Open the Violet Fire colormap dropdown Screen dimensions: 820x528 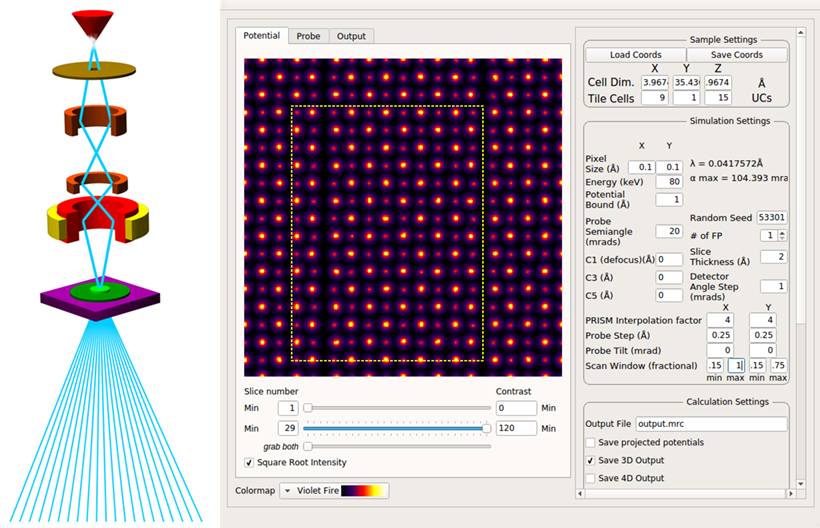point(335,491)
